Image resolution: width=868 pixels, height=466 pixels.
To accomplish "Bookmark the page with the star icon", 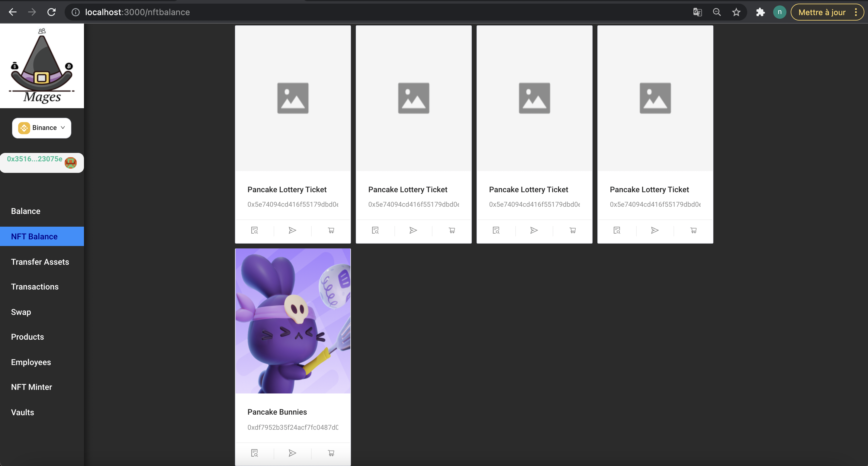I will coord(736,12).
